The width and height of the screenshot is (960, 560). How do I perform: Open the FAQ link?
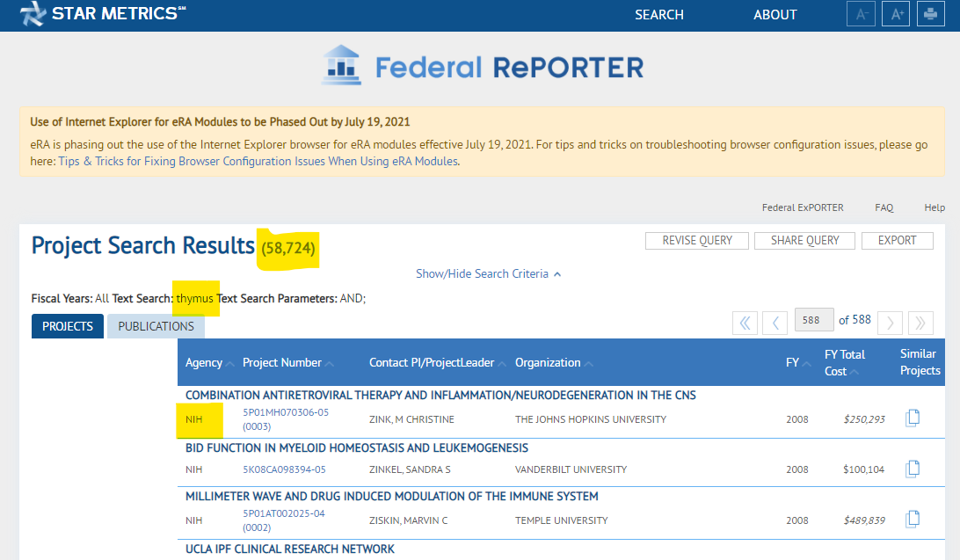[x=884, y=207]
